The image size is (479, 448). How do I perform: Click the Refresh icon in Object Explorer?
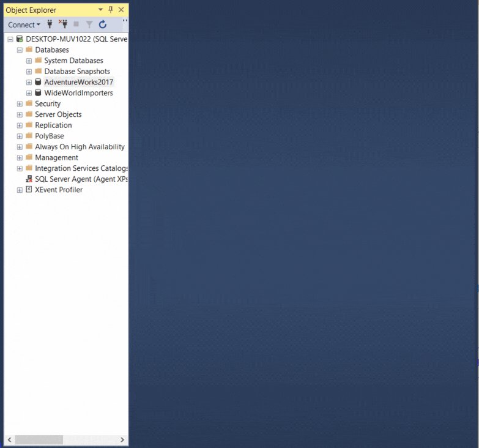tap(103, 24)
